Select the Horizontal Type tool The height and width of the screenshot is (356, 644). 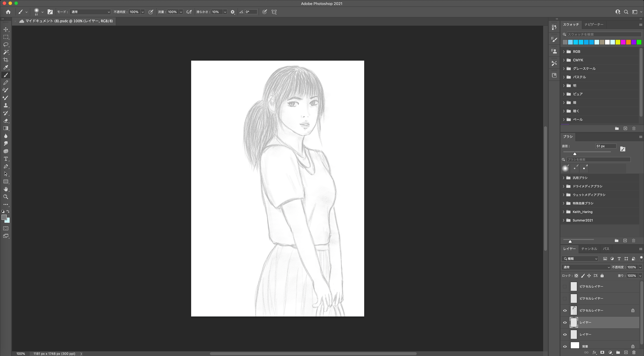pos(6,159)
